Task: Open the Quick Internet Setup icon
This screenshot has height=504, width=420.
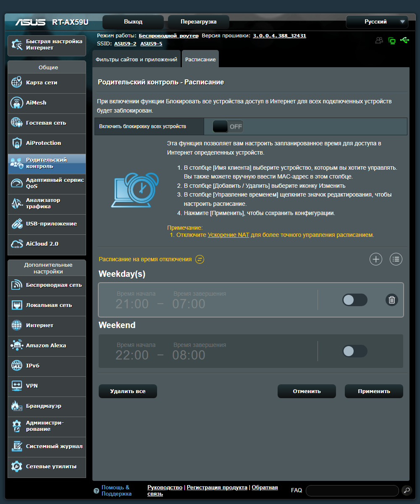Action: click(x=17, y=45)
